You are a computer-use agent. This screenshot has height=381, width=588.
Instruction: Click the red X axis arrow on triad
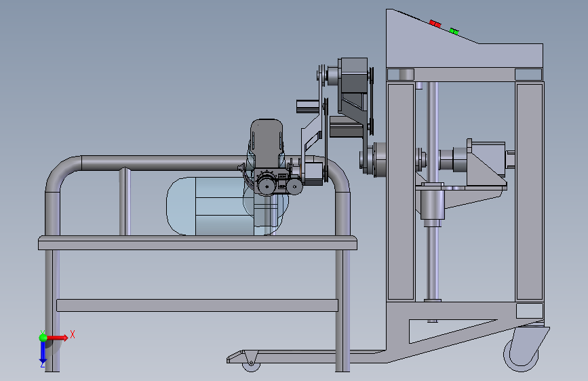pyautogui.click(x=58, y=338)
